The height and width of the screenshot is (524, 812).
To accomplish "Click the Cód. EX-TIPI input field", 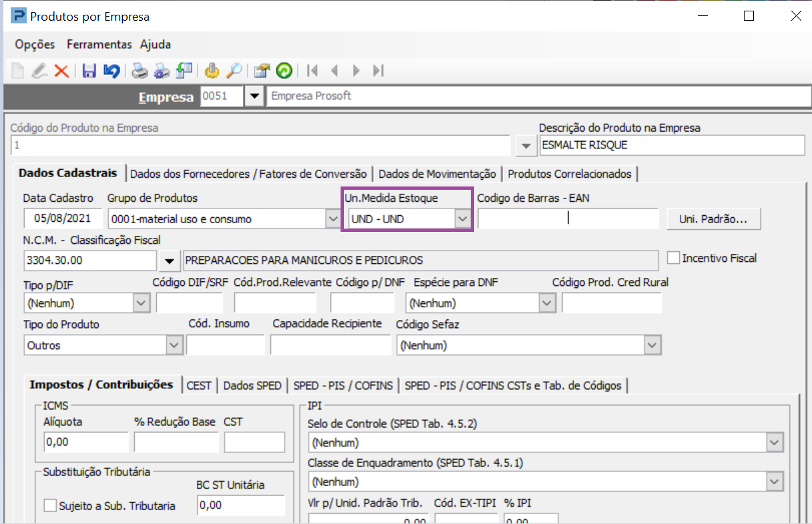I will pos(465,519).
